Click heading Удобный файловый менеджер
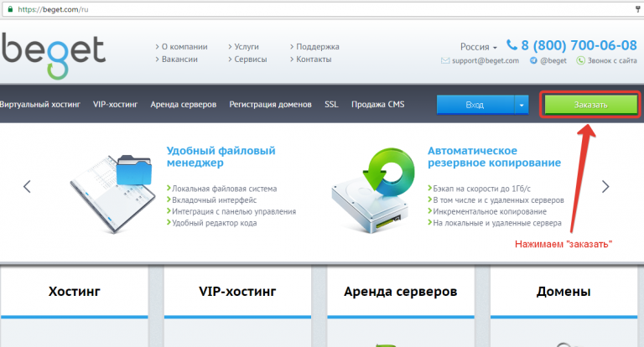Image resolution: width=644 pixels, height=347 pixels. 221,157
